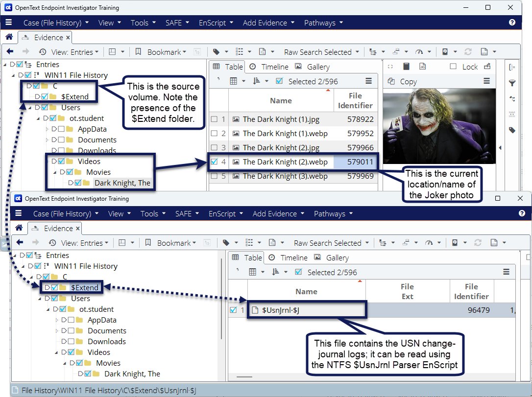
Task: Switch to Timeline tab in top window
Action: [x=269, y=67]
